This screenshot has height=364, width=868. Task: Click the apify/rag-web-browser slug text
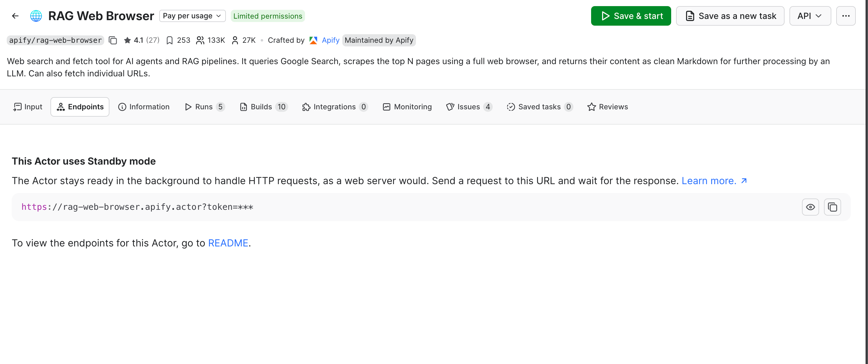[x=55, y=40]
